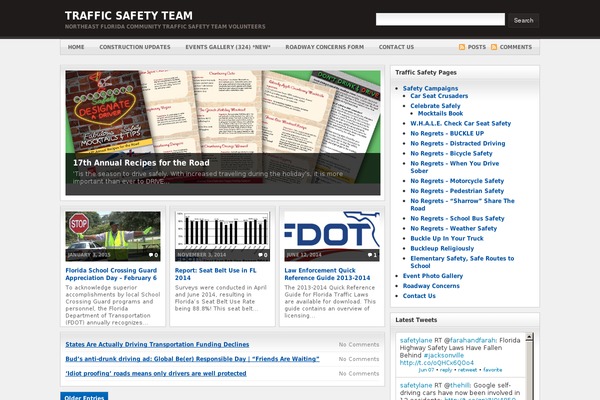Open No Regrets - Distracted Driving link
600x400 pixels.
point(458,144)
